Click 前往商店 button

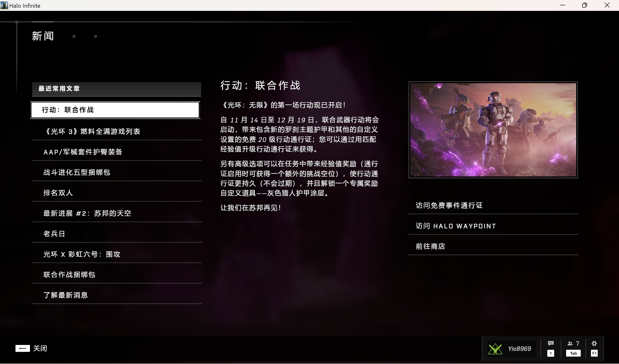click(493, 246)
